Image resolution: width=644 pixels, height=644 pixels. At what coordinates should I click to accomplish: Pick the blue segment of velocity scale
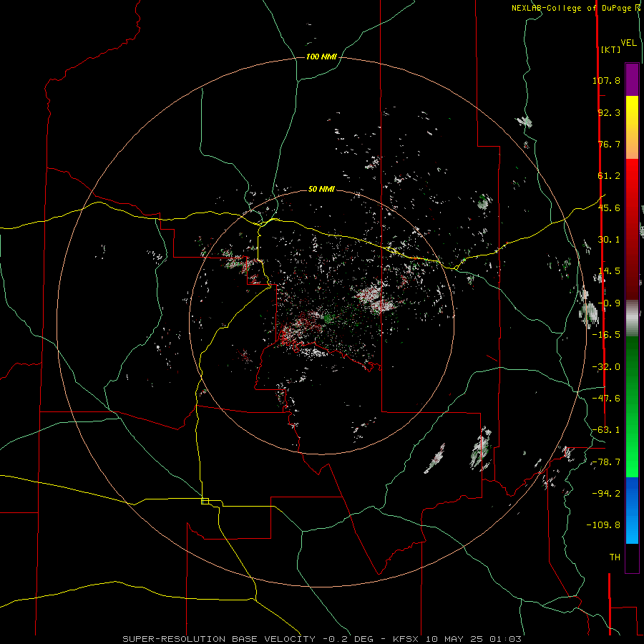point(632,510)
